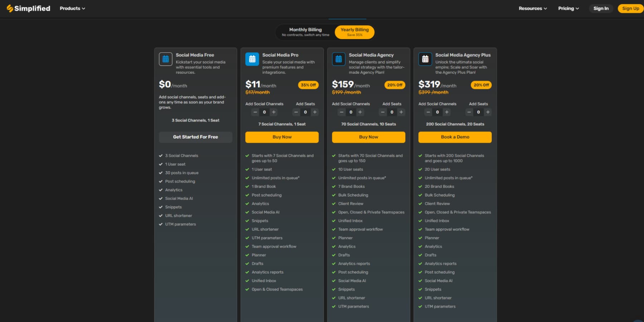Increase social channels on the Pro plan
The height and width of the screenshot is (322, 644).
pyautogui.click(x=273, y=112)
